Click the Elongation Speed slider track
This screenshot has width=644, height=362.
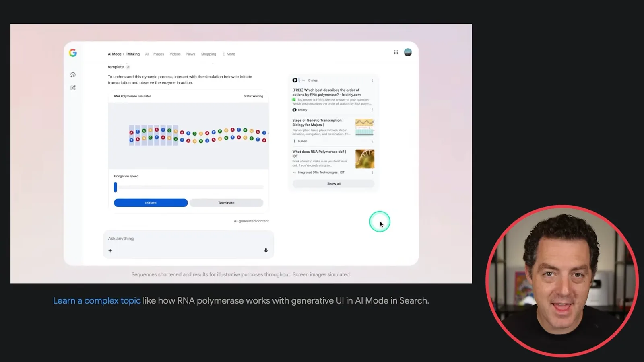(x=189, y=187)
